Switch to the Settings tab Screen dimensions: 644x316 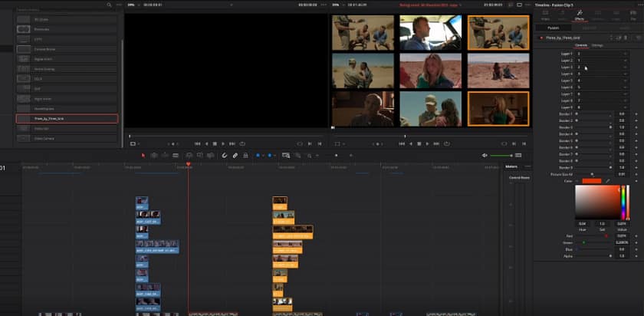point(597,45)
